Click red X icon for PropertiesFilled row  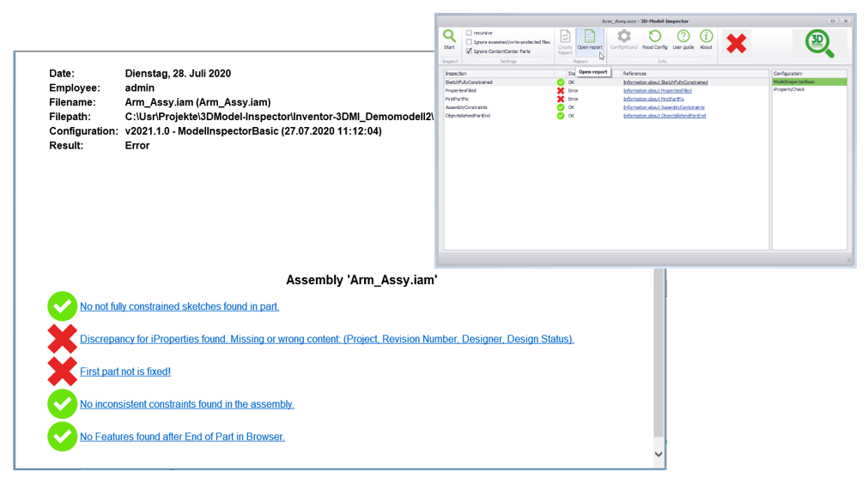[x=561, y=91]
